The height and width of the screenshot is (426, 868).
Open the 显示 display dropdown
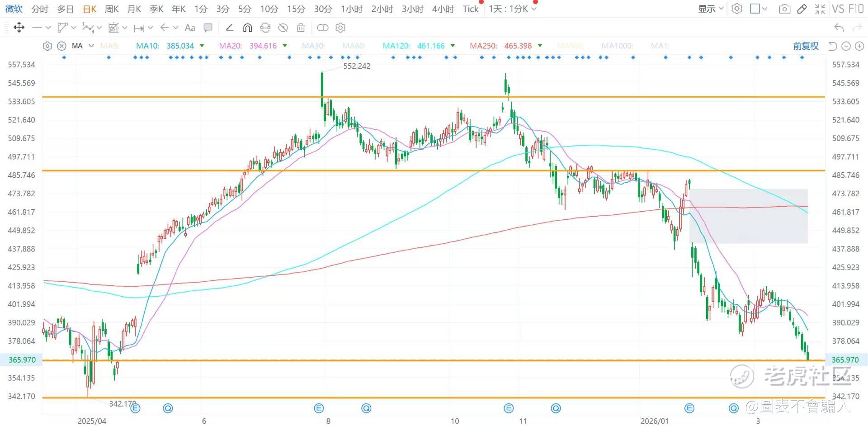pyautogui.click(x=711, y=9)
